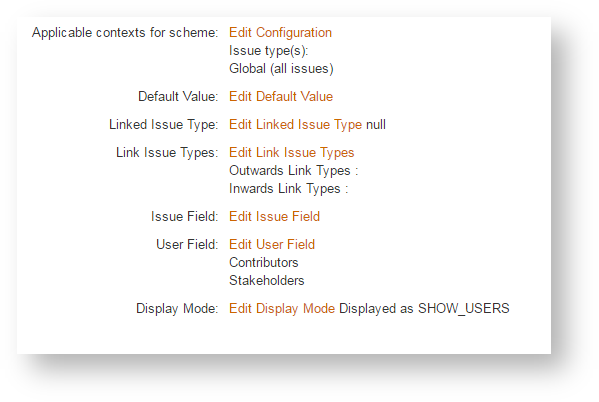This screenshot has width=599, height=402.
Task: Click the Linked Issue Type label
Action: (x=163, y=125)
